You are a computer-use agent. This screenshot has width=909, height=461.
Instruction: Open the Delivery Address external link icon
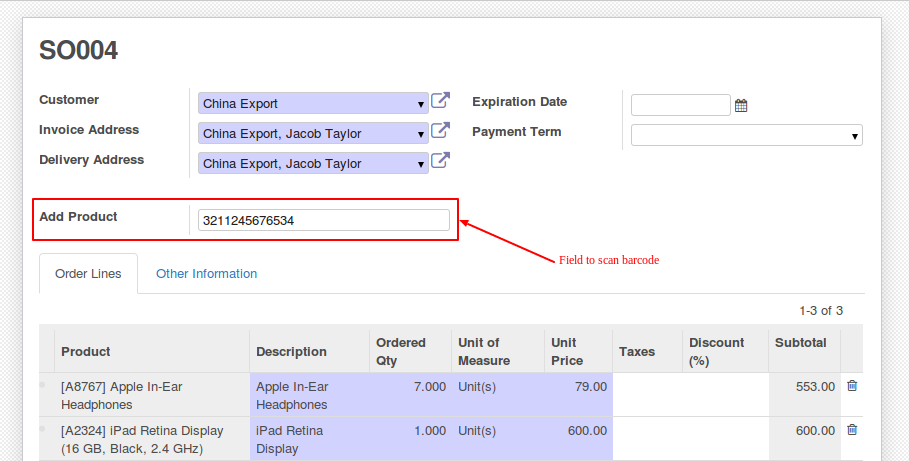pos(441,161)
